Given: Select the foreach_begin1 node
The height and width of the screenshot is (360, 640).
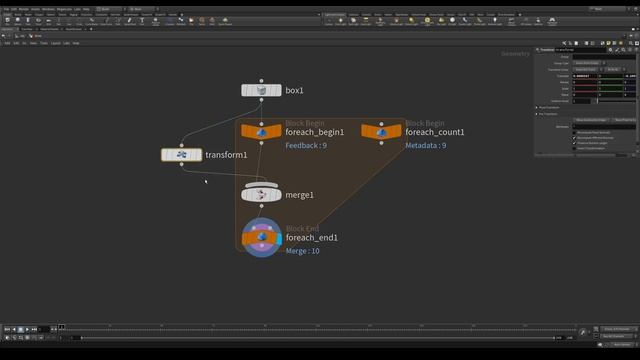Looking at the screenshot, I should point(261,132).
